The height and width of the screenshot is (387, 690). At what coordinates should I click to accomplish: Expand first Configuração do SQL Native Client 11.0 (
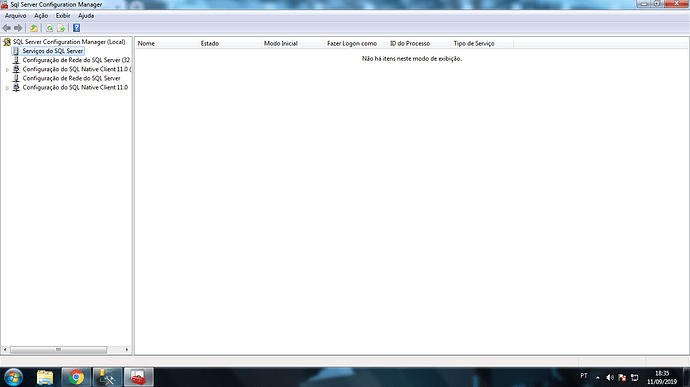point(7,70)
